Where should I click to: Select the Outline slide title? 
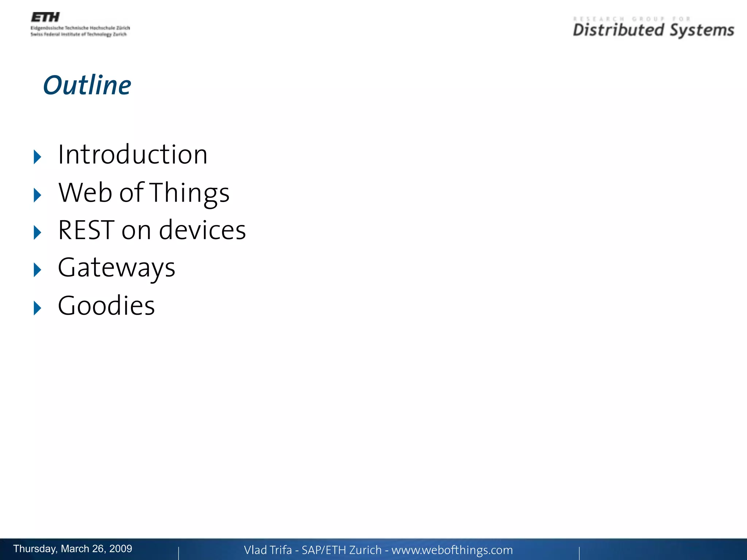tap(87, 85)
